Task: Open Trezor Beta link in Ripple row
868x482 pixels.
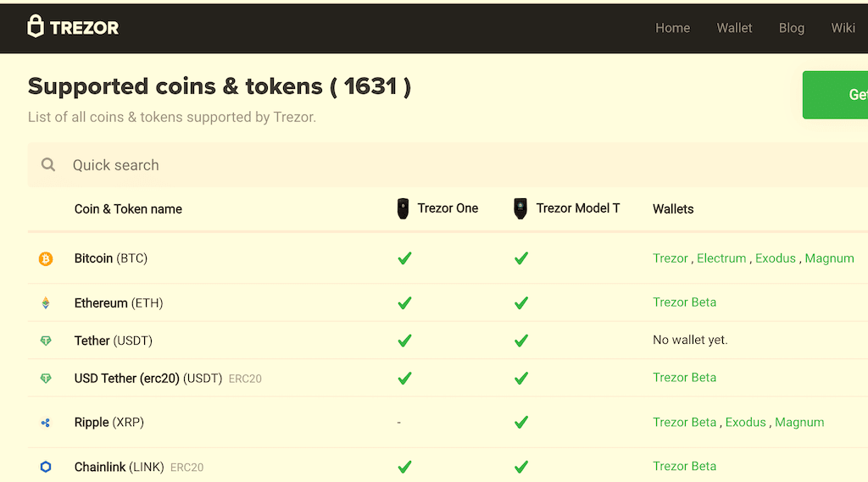Action: click(684, 422)
